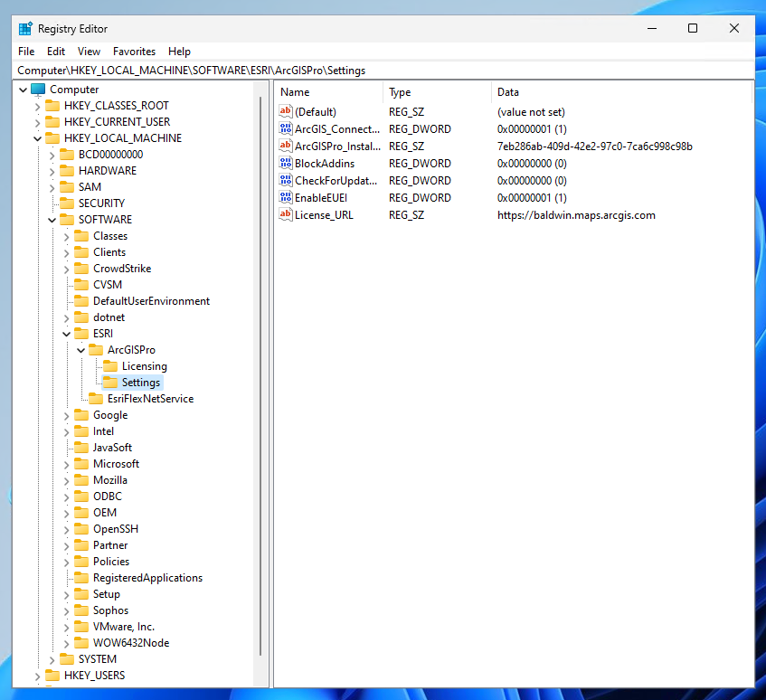
Task: Click the HKEY_LOCAL_MACHINE folder icon
Action: click(x=52, y=138)
